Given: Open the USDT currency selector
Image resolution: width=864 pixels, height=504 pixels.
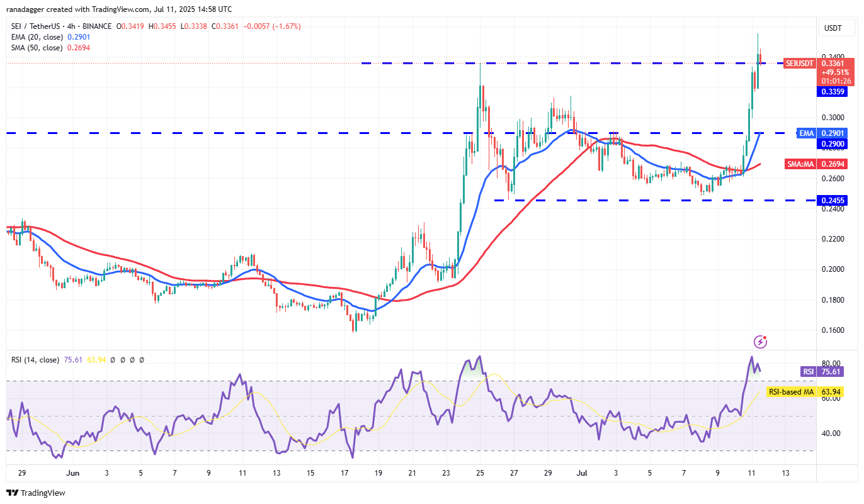Looking at the screenshot, I should click(833, 28).
